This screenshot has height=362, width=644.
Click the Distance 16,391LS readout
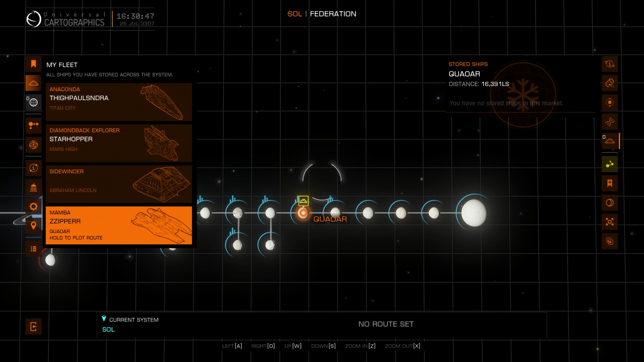[x=479, y=84]
